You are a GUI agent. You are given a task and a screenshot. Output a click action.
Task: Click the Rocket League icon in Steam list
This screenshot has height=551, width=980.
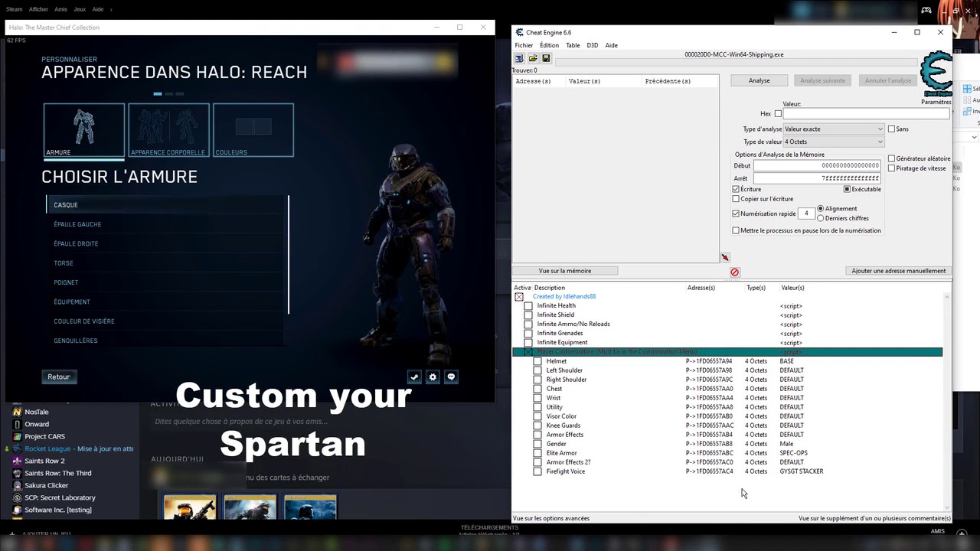pyautogui.click(x=17, y=448)
